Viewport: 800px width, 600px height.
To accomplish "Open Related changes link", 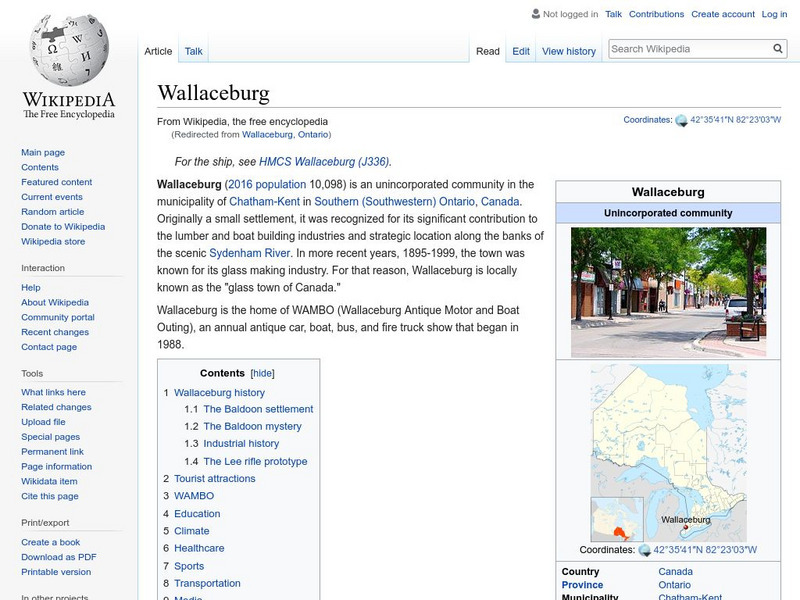I will pyautogui.click(x=56, y=407).
